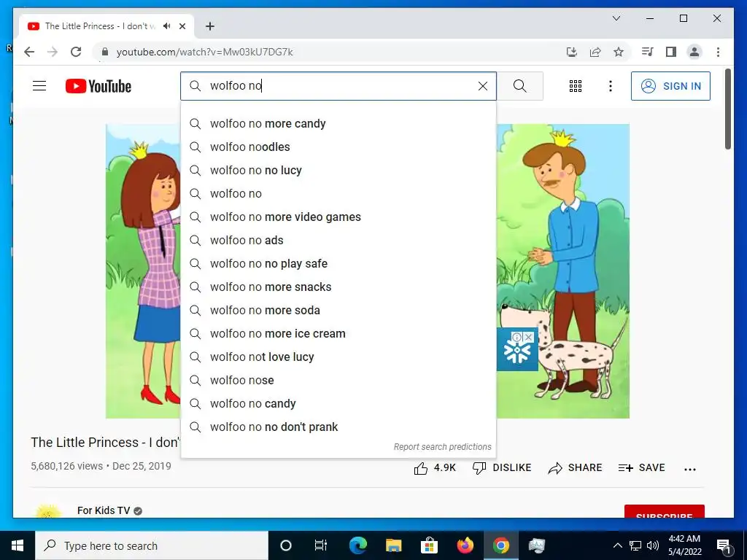Screen dimensions: 747x560
Task: SAVE the video to a playlist
Action: (x=641, y=468)
